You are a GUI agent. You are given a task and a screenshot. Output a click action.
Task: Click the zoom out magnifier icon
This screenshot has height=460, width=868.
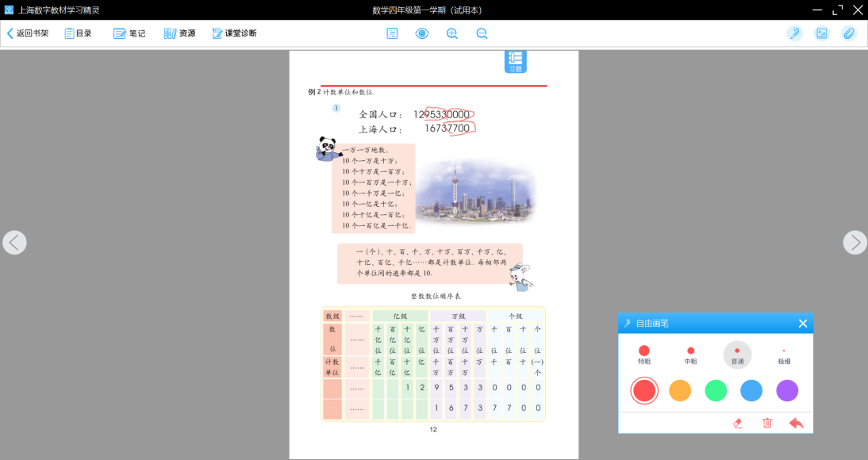pos(482,33)
